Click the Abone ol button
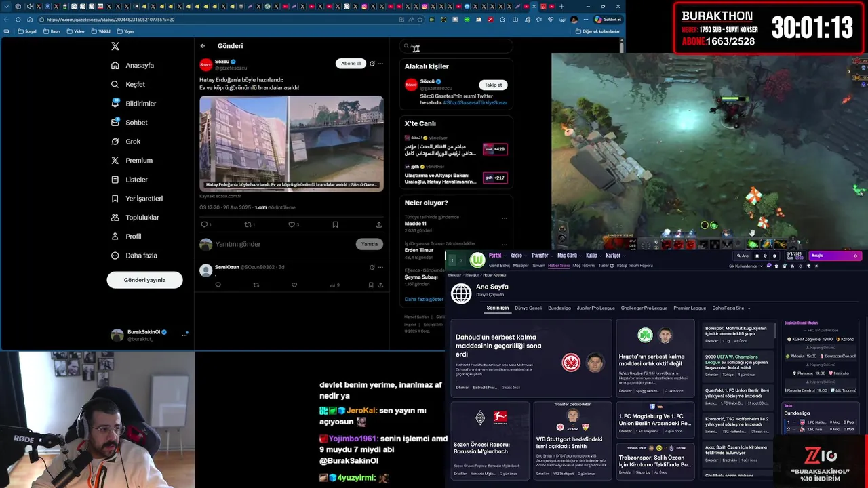The width and height of the screenshot is (868, 488). [x=351, y=64]
